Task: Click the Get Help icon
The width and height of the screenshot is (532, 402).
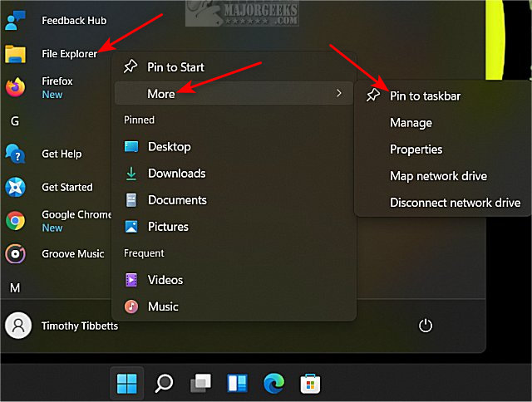Action: click(15, 154)
